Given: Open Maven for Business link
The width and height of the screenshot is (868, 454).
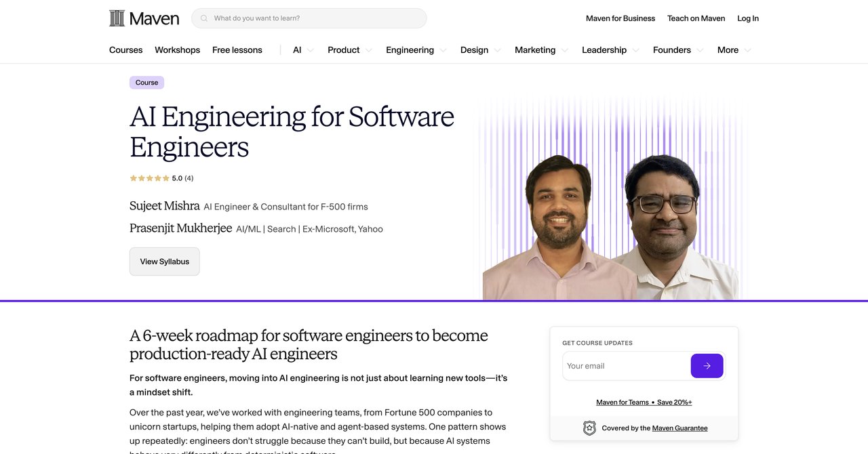Looking at the screenshot, I should (x=620, y=18).
